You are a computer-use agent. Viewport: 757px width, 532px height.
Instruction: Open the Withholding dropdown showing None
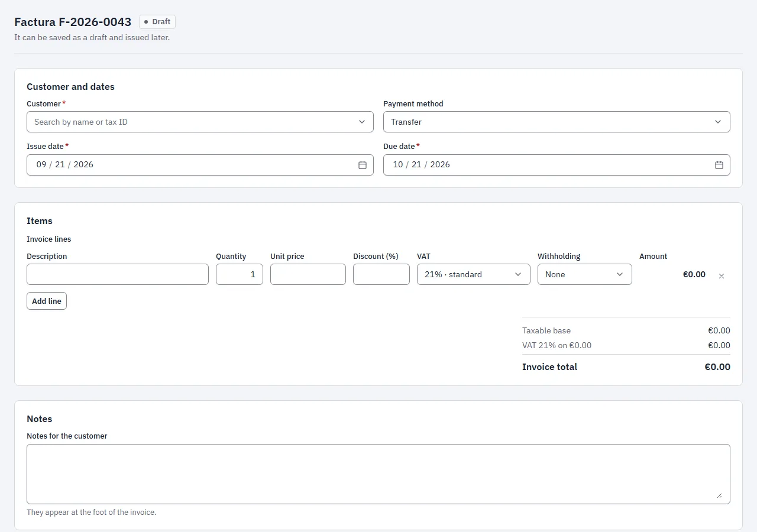[585, 274]
